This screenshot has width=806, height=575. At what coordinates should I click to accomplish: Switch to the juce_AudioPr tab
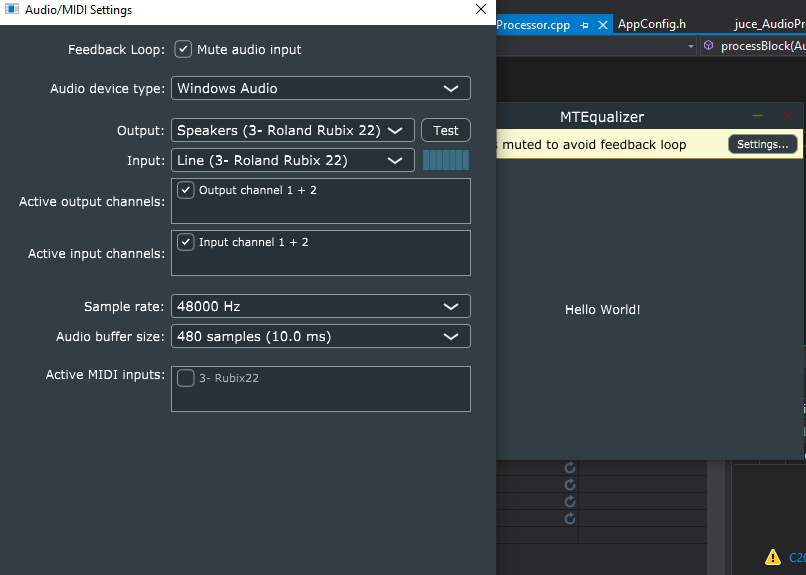pyautogui.click(x=770, y=25)
